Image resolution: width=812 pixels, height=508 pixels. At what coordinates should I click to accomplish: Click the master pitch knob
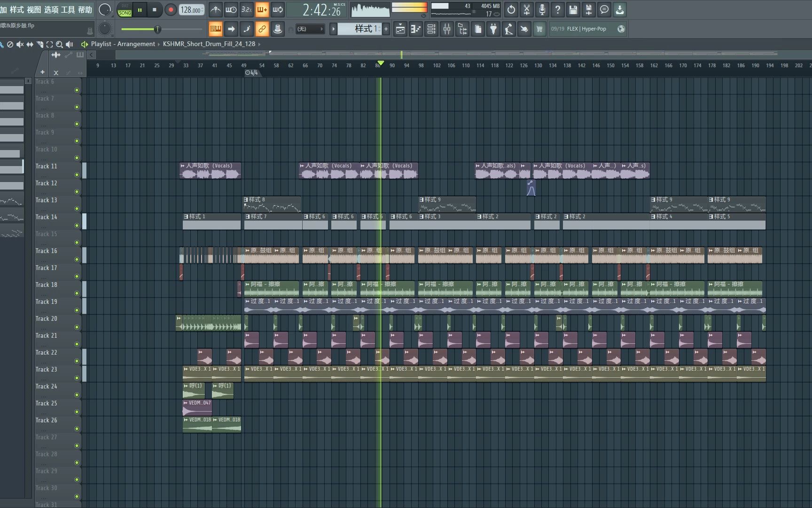coord(105,29)
